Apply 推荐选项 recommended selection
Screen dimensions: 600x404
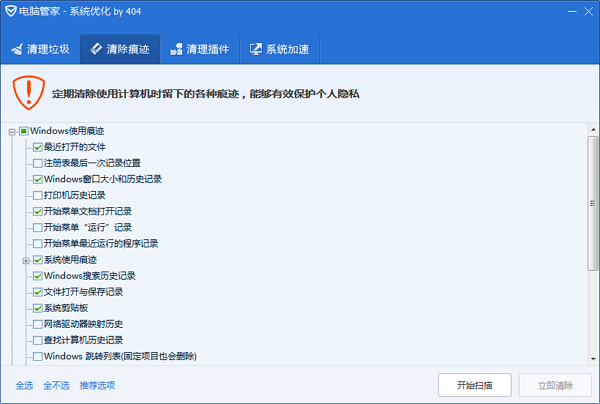(97, 385)
